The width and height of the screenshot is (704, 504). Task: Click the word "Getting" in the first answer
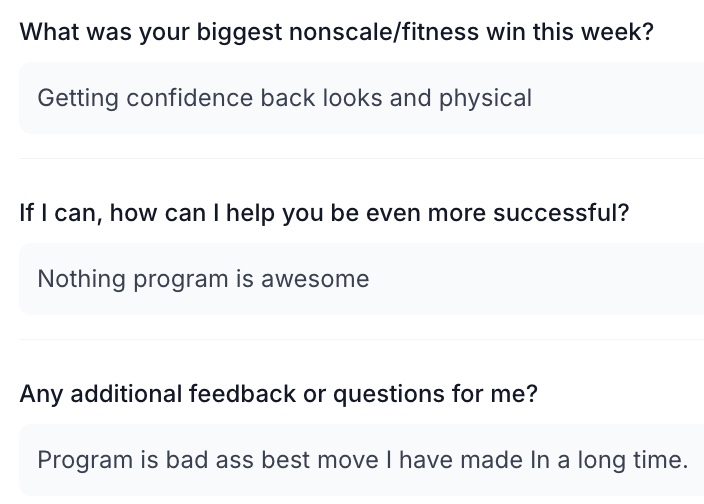coord(74,98)
